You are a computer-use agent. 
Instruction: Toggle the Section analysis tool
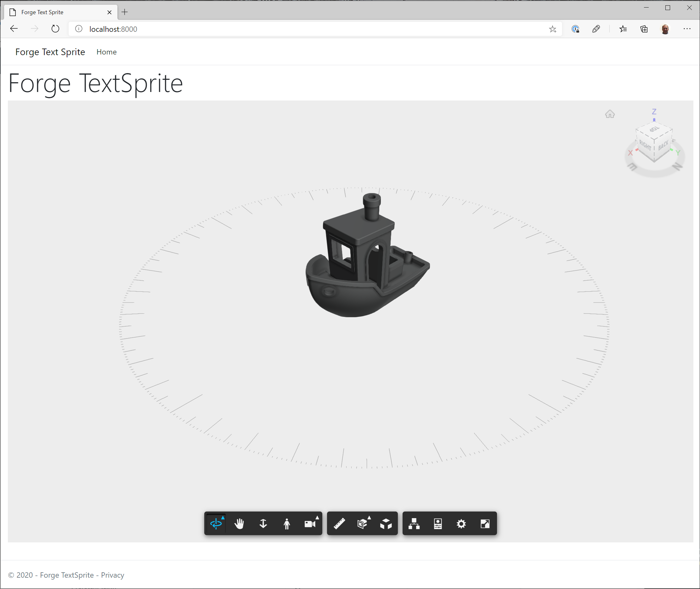tap(362, 523)
